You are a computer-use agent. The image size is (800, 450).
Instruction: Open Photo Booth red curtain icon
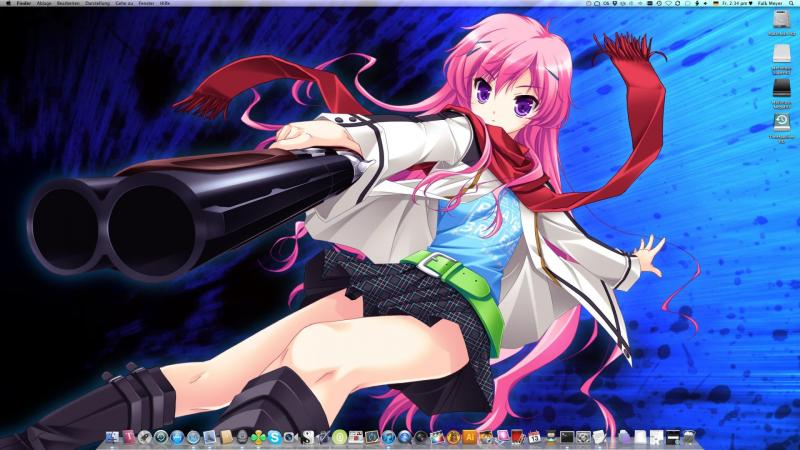(x=518, y=437)
